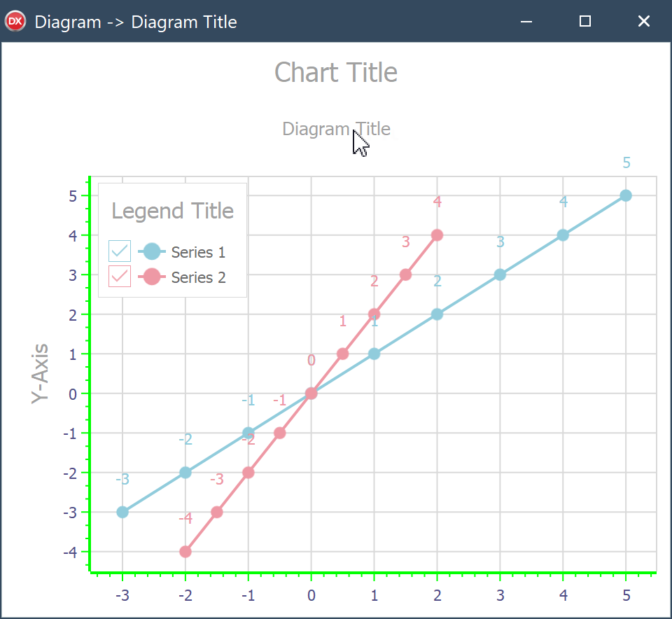
Task: Click the DX application icon in title bar
Action: pos(15,22)
